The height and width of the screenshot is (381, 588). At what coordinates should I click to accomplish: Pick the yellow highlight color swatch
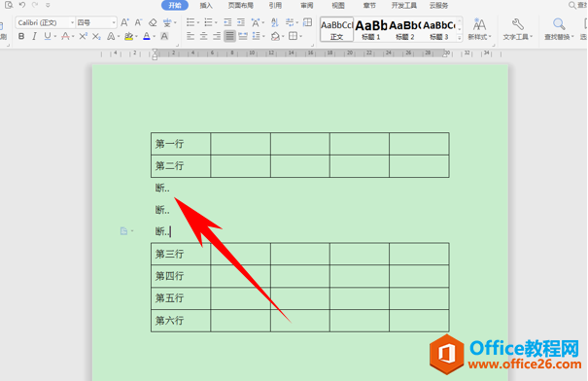[128, 36]
